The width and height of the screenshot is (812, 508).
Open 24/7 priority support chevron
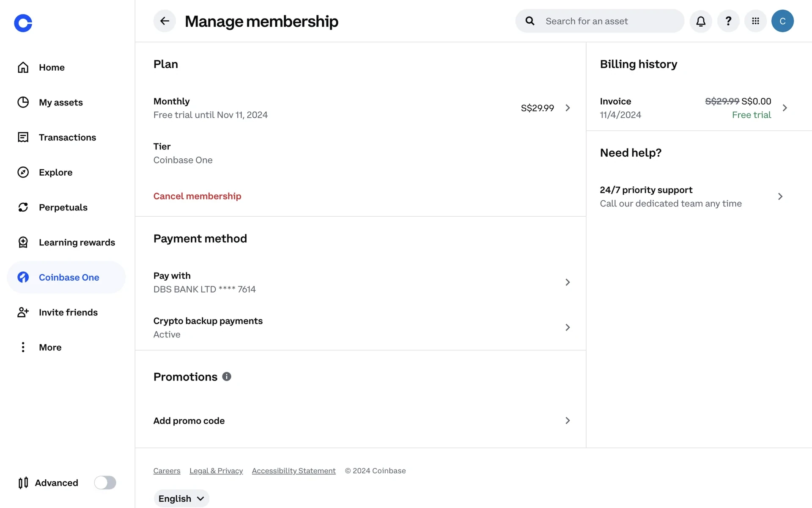coord(780,196)
